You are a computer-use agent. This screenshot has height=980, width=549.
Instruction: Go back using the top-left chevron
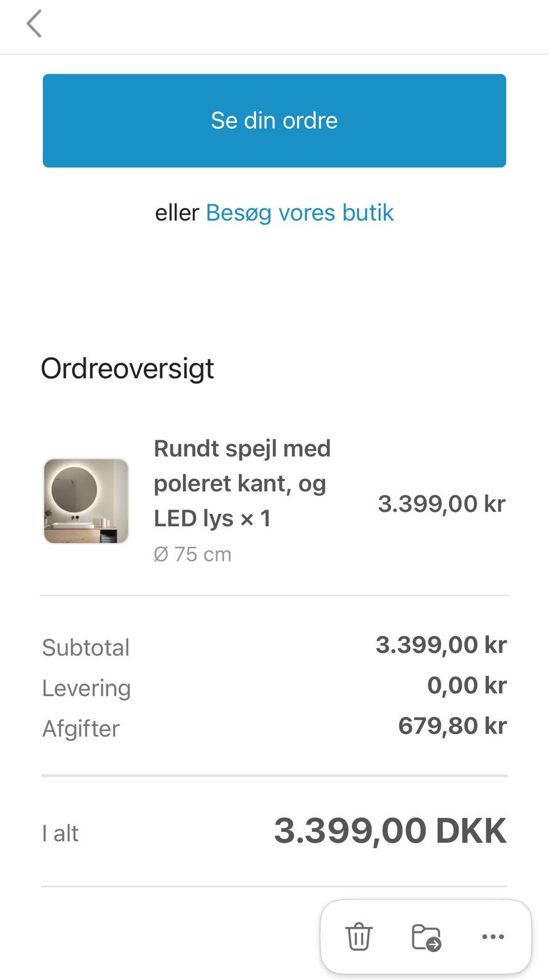tap(34, 25)
